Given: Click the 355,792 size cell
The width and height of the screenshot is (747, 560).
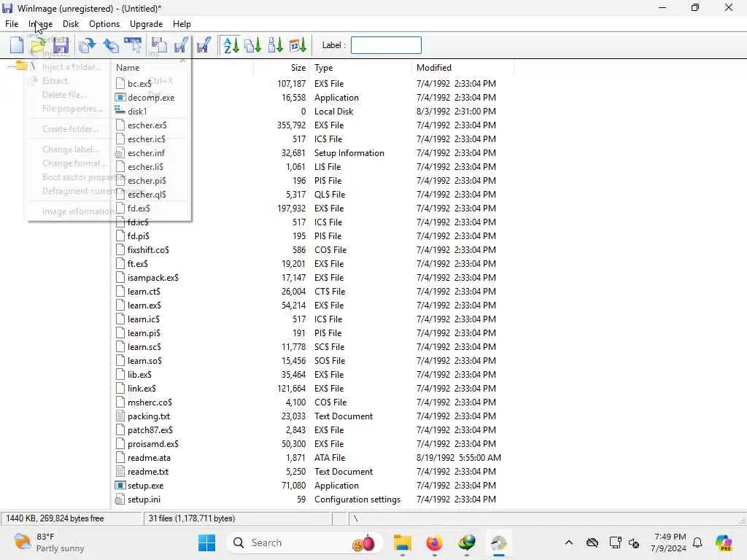Looking at the screenshot, I should click(291, 125).
